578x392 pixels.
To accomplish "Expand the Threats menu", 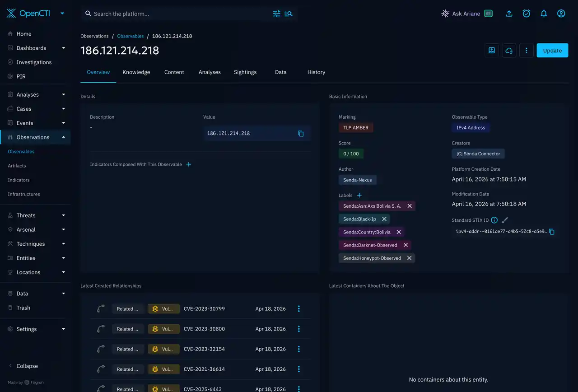I will 63,215.
